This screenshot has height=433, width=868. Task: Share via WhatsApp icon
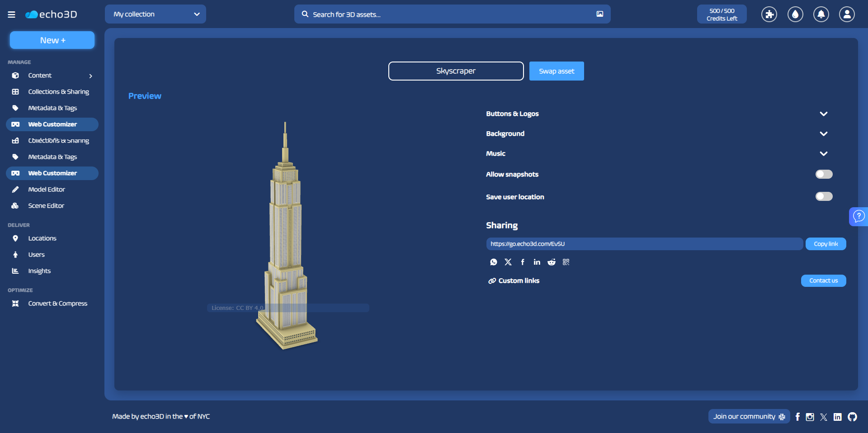coord(494,262)
